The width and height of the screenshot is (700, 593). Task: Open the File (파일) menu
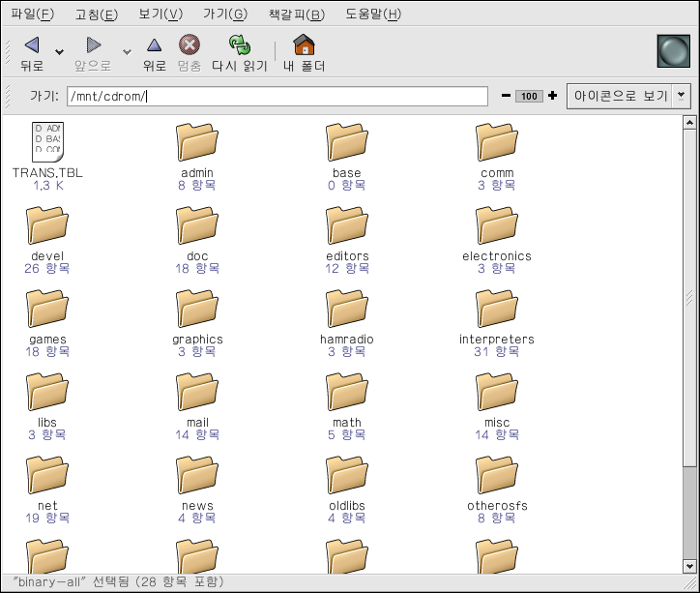pyautogui.click(x=32, y=14)
